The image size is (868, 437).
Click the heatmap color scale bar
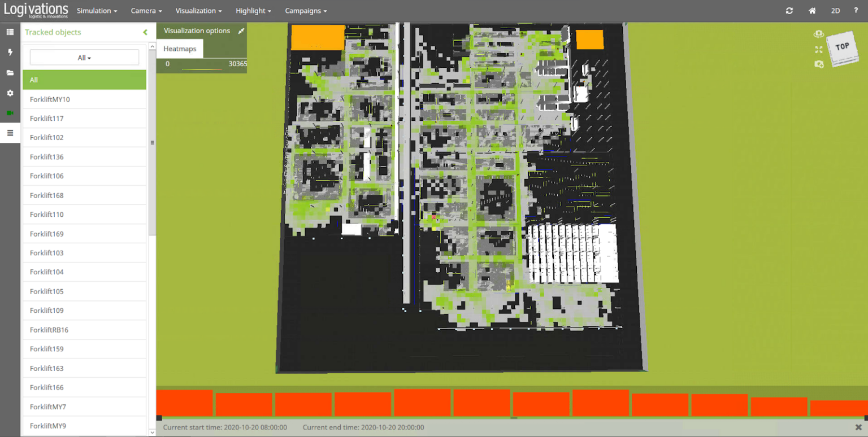(x=201, y=69)
